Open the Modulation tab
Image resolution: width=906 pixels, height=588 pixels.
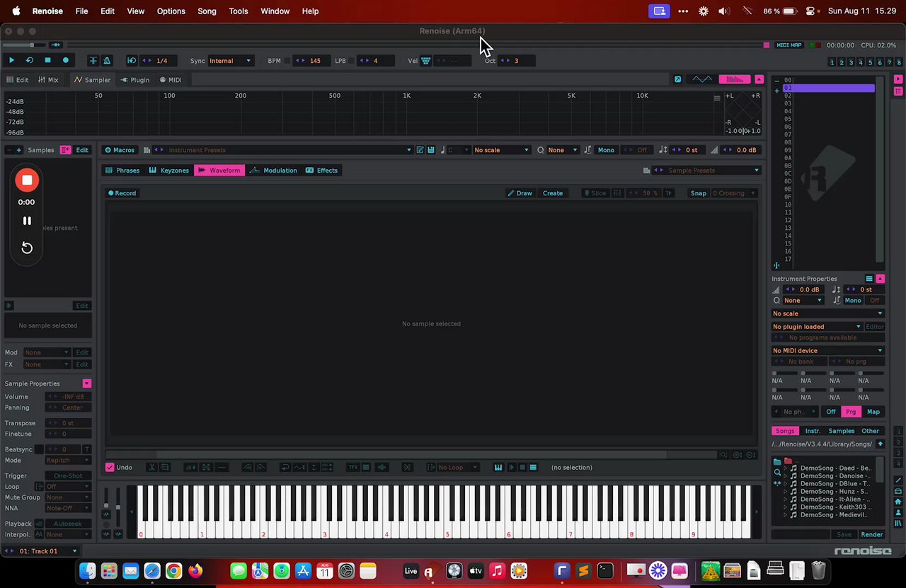pos(274,171)
